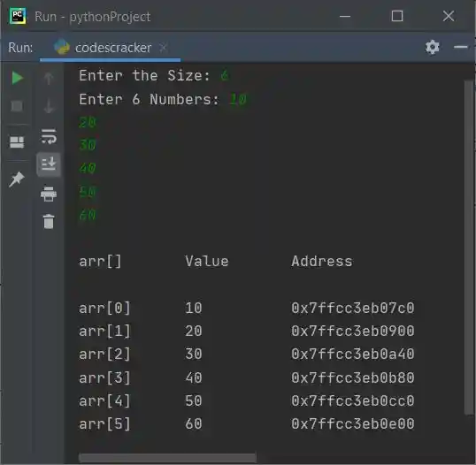Click the address 0x7ffcc3eb0900
The image size is (476, 465).
pos(353,331)
